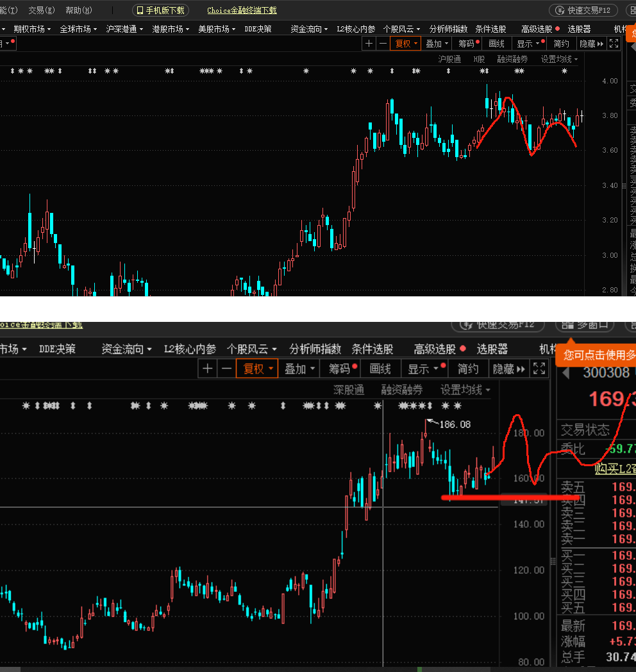Click 融资融券 label above lower chart
Image resolution: width=636 pixels, height=672 pixels.
[x=401, y=390]
